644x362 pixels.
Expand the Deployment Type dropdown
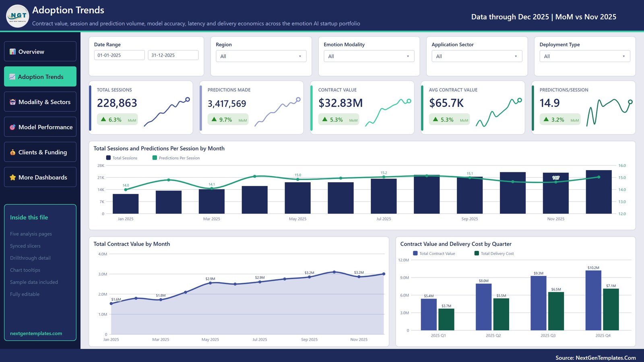(584, 56)
